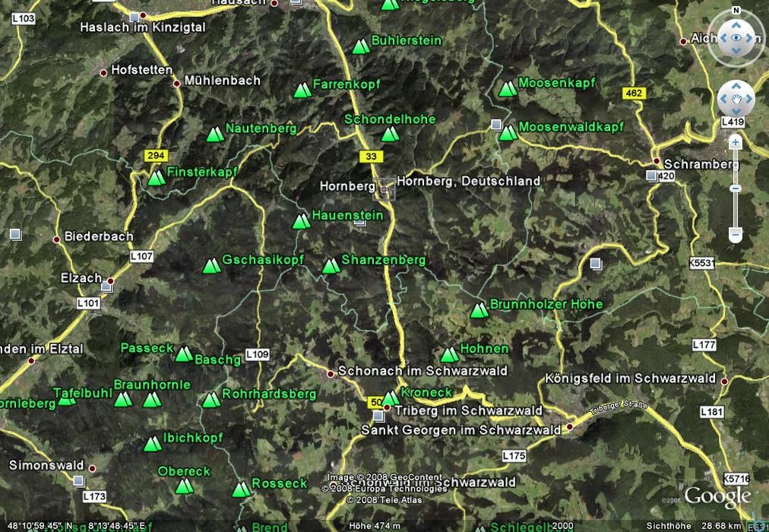This screenshot has width=769, height=532.
Task: Select the Farrenkopf mountain marker
Action: pos(302,90)
